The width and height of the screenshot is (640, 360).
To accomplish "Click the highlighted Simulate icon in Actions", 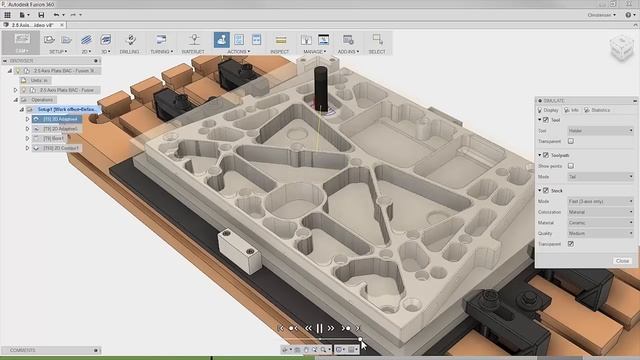I will point(222,40).
